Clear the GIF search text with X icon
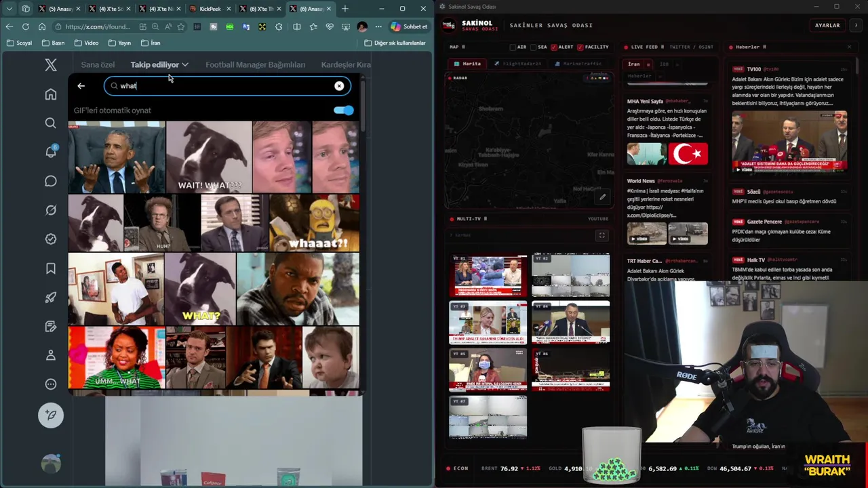This screenshot has width=868, height=488. point(339,86)
